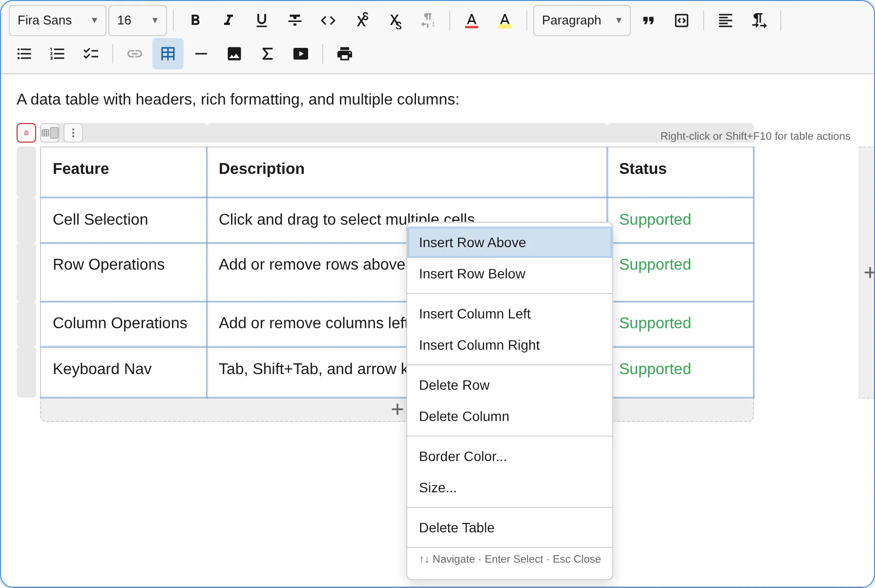
Task: Click the intro paragraph about data table
Action: coord(238,100)
